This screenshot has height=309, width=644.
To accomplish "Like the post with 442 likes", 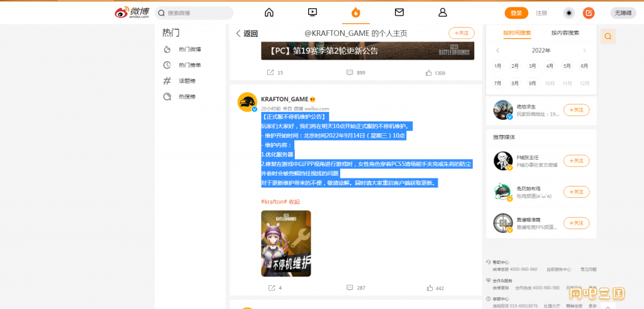I will click(435, 288).
